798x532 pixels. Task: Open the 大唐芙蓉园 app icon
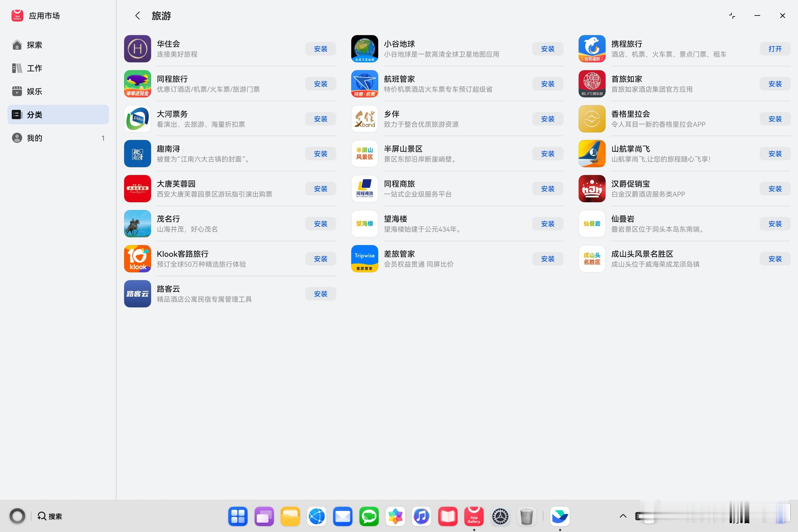coord(137,189)
